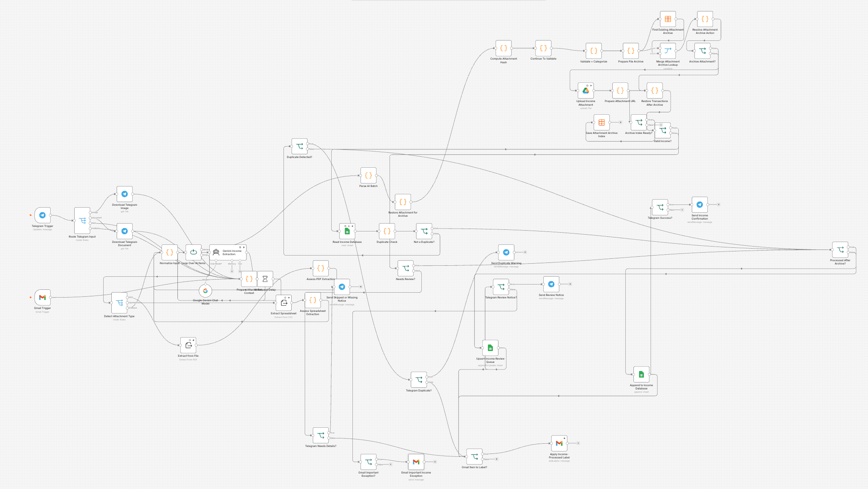Add node after Apply Income-Processed Label output
The width and height of the screenshot is (868, 489).
pyautogui.click(x=578, y=443)
